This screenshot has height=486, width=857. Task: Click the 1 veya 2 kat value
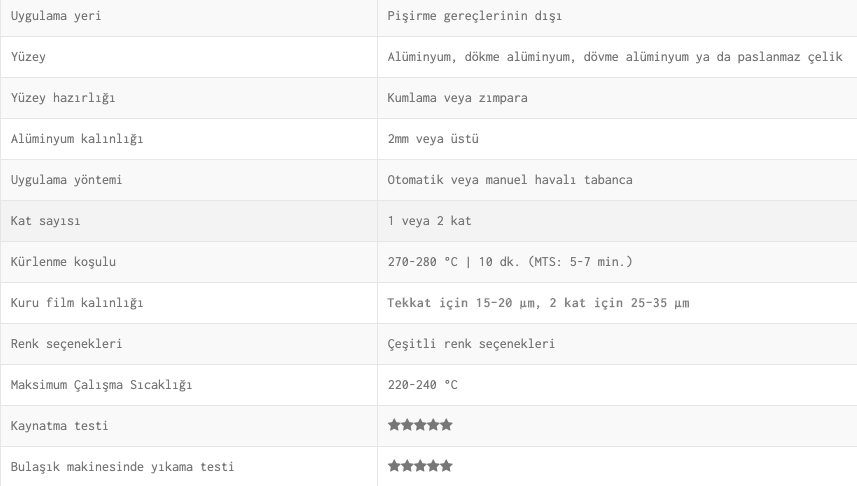430,221
